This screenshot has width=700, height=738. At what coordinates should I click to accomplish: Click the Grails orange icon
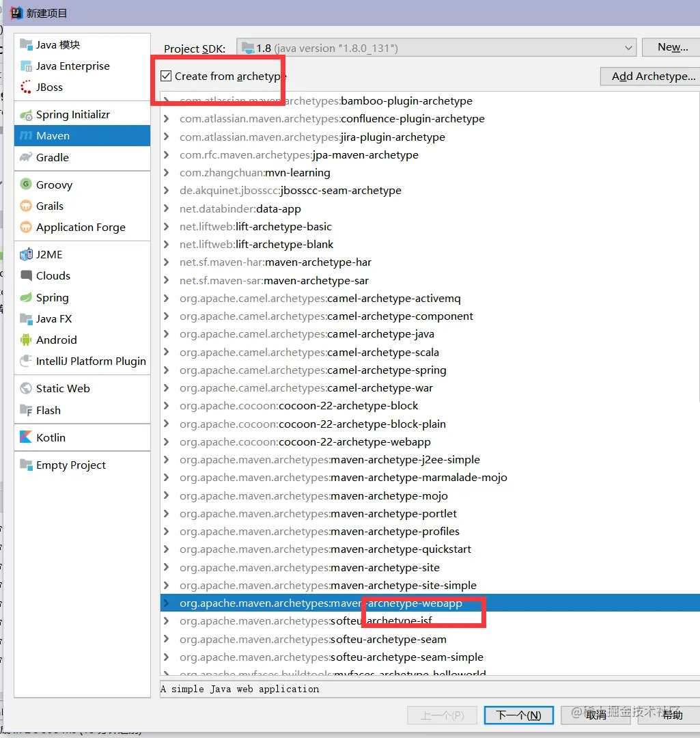[26, 206]
